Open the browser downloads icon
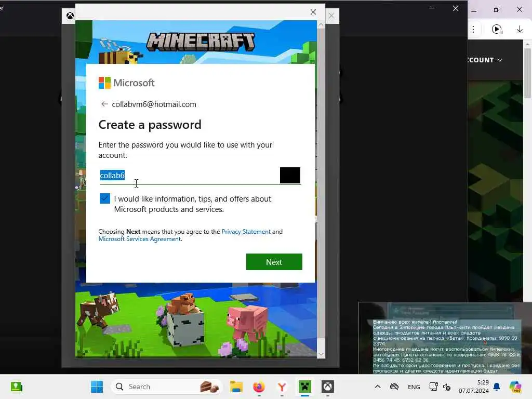 click(x=520, y=30)
